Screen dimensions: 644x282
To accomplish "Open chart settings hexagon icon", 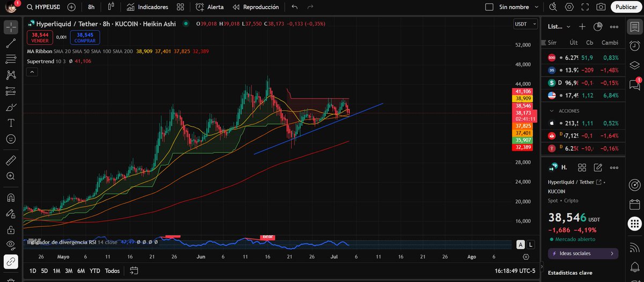I will [569, 7].
